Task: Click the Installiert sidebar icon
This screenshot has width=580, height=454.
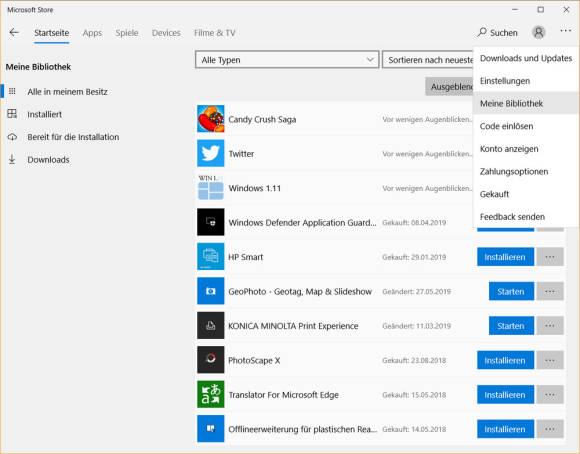Action: pyautogui.click(x=12, y=114)
